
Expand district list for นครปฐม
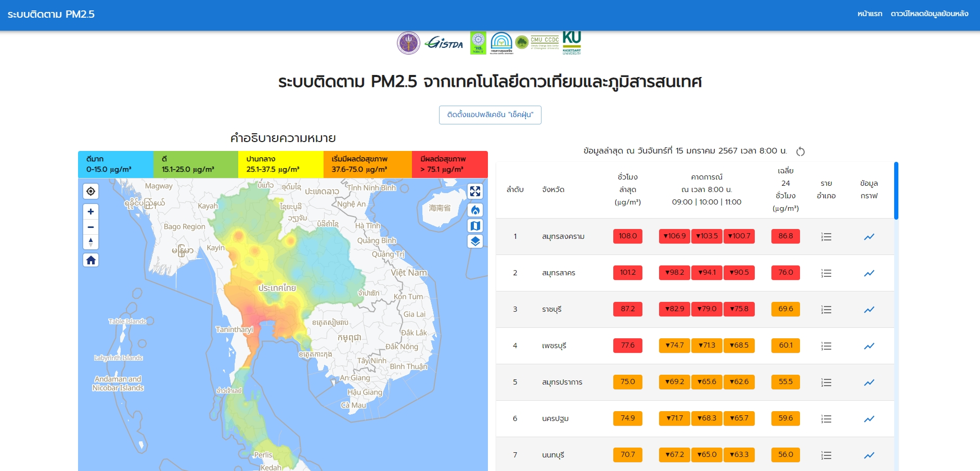click(x=826, y=419)
